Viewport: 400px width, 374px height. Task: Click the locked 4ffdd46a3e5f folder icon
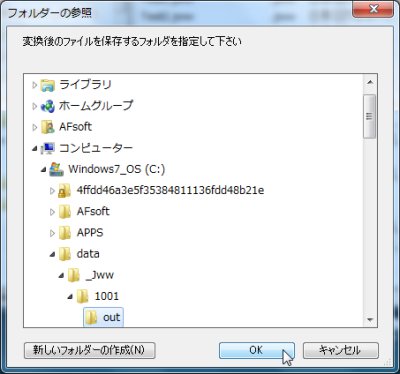(x=64, y=191)
